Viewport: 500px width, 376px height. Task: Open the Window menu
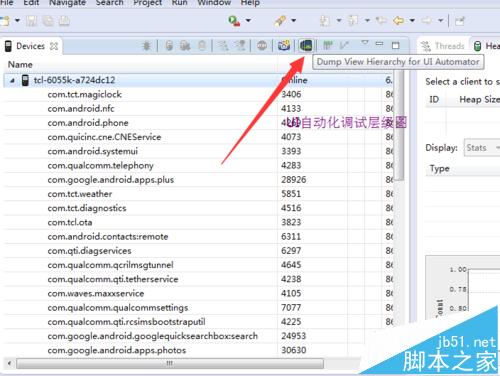(214, 3)
